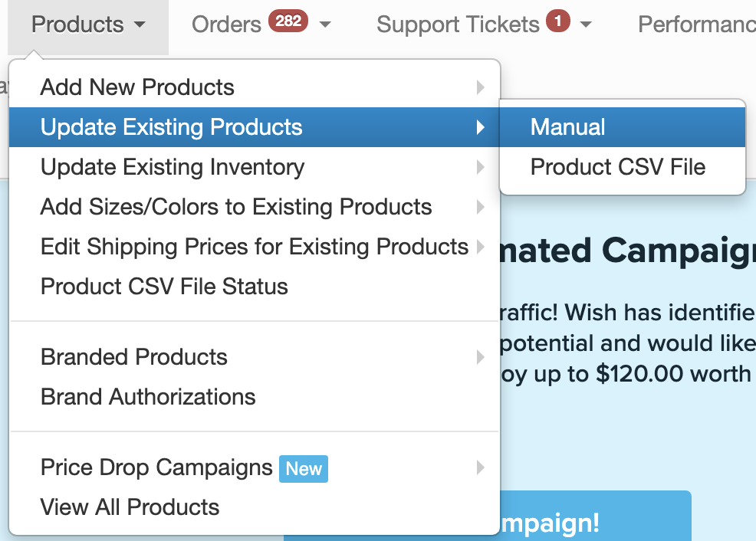
Task: Open Price Drop Campaigns menu item
Action: [x=156, y=467]
